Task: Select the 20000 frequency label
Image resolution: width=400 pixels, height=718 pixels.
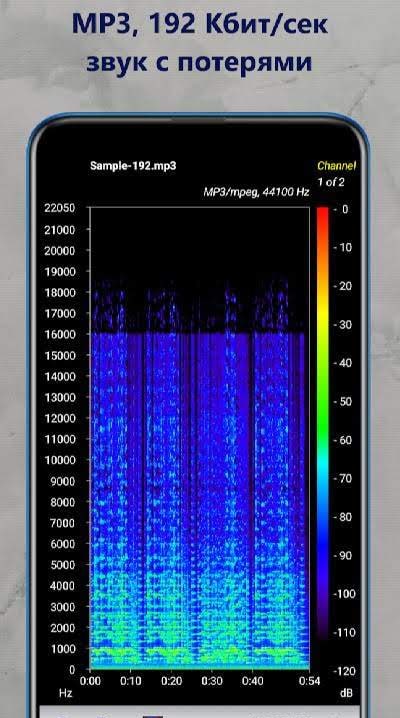Action: [x=59, y=251]
